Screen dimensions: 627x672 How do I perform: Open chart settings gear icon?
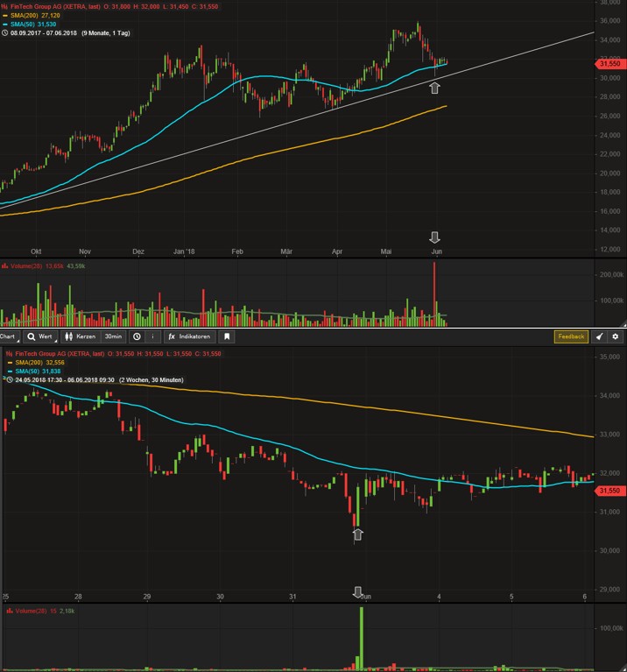(616, 336)
